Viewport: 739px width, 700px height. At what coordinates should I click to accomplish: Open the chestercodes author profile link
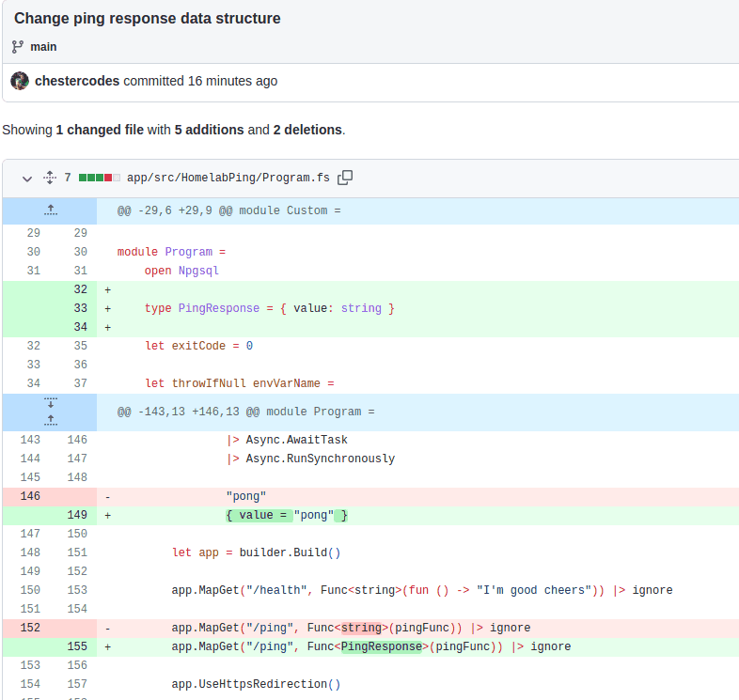(x=77, y=81)
